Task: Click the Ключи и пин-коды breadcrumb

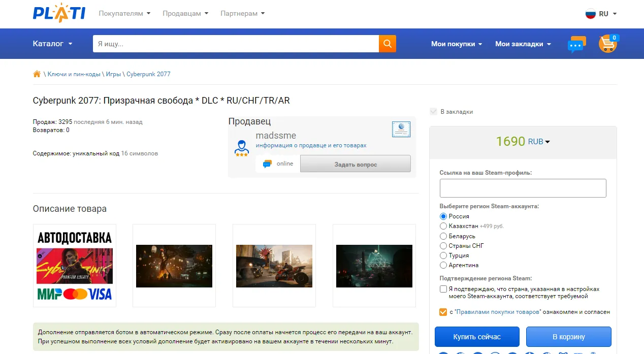Action: pos(74,74)
